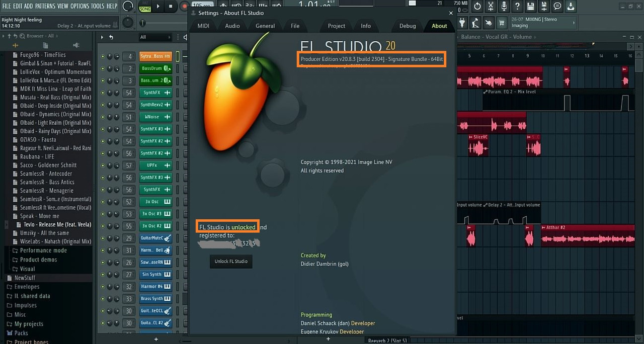644x344 pixels.
Task: Open the OPTIONS menu
Action: click(79, 6)
